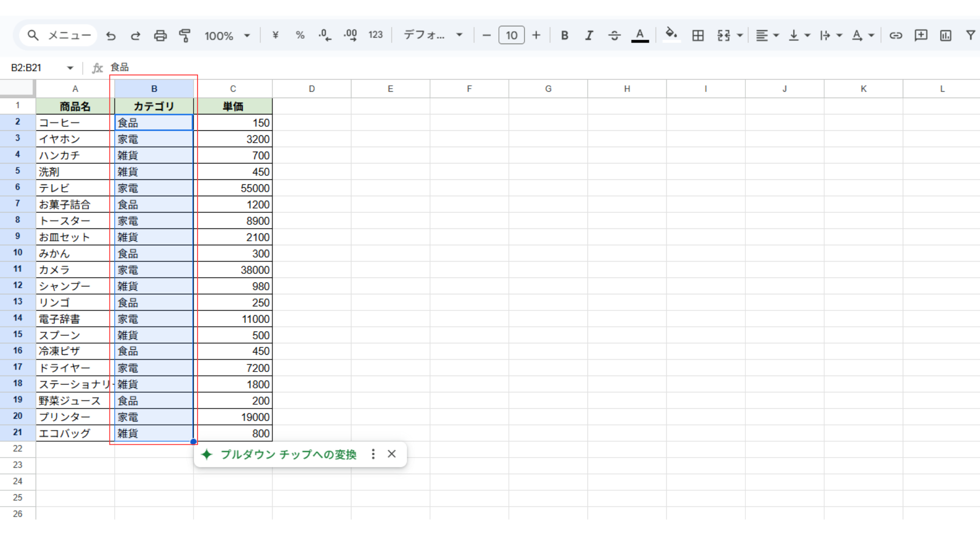The width and height of the screenshot is (980, 535).
Task: Insert a comment
Action: [921, 36]
